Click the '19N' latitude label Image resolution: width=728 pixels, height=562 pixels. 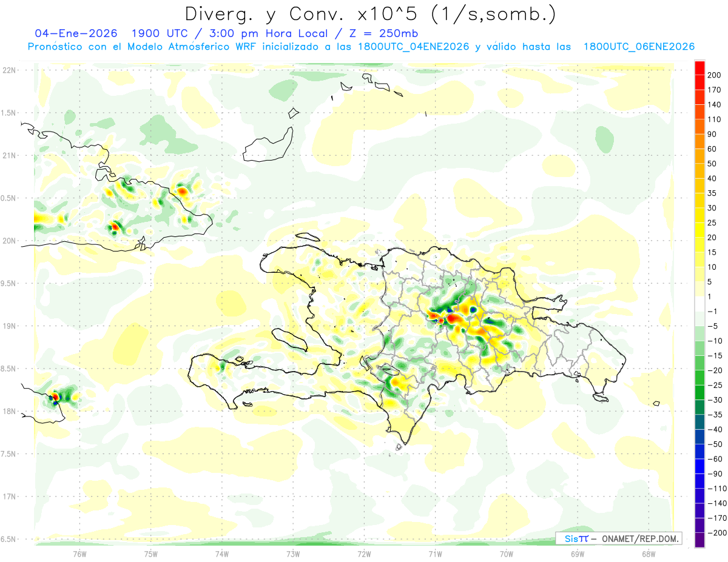10,326
